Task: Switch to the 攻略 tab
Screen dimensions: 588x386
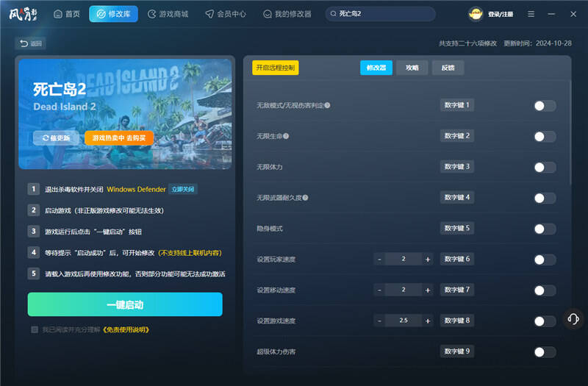Action: click(x=412, y=68)
